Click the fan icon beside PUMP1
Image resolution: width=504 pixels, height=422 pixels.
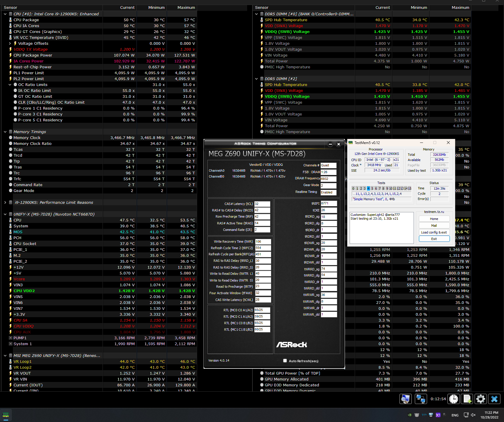click(x=11, y=338)
